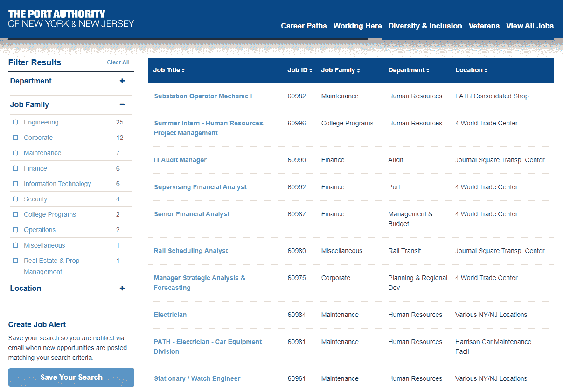
Task: Click the Port department cell
Action: (x=394, y=187)
